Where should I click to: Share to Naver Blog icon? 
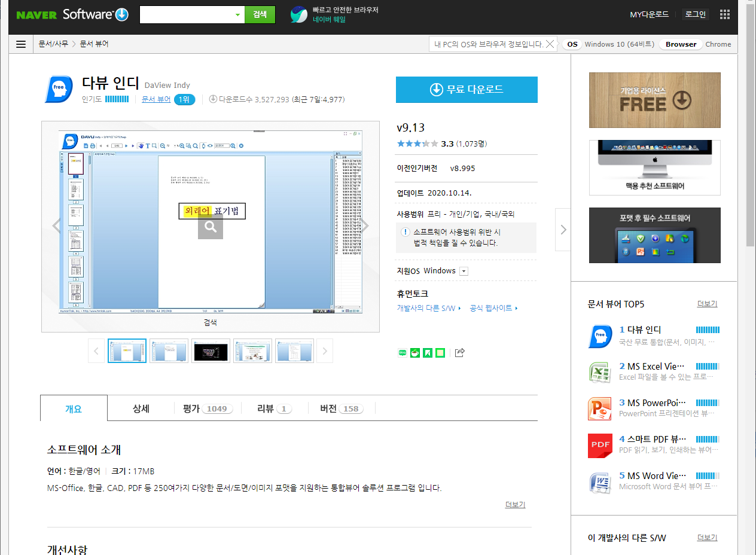[403, 353]
